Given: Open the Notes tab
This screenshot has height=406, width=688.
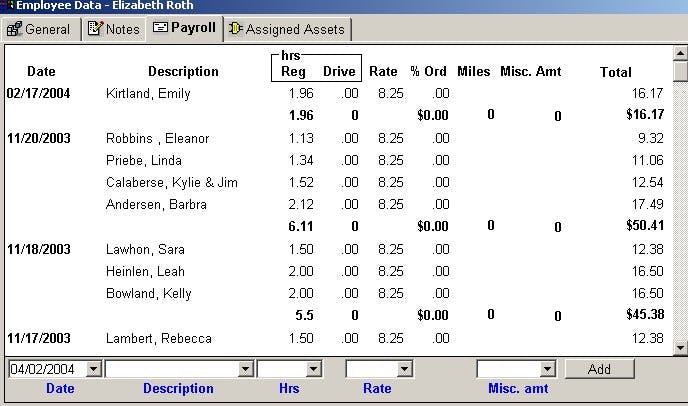Looking at the screenshot, I should coord(114,29).
